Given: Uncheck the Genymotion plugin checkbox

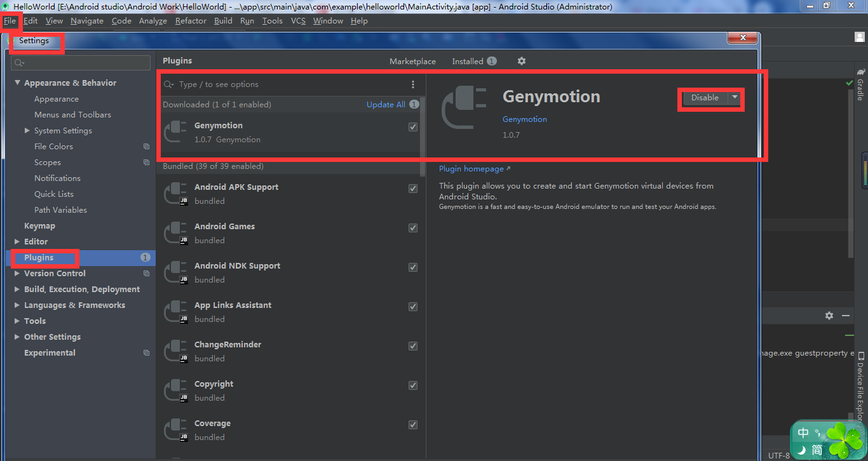Looking at the screenshot, I should (413, 127).
